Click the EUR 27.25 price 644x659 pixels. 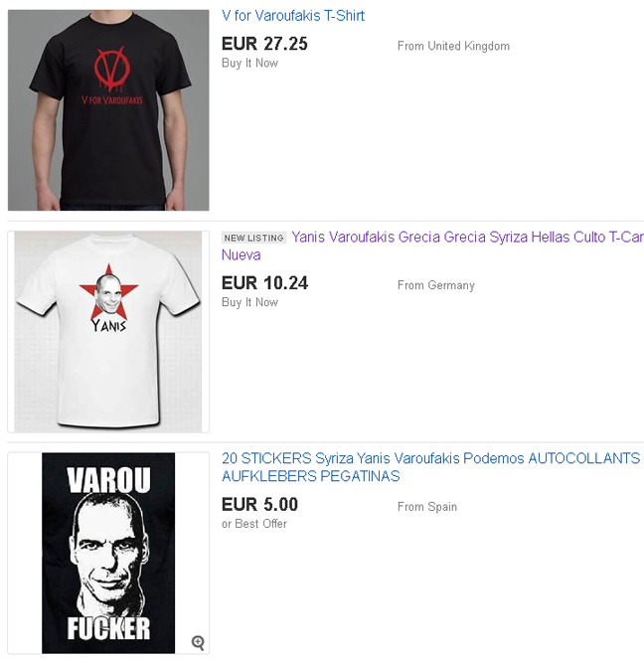264,44
